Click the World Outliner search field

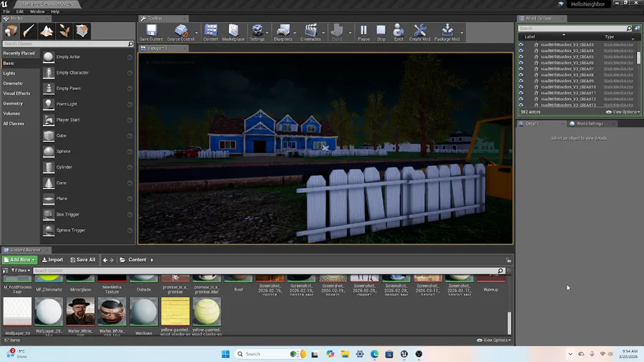point(575,29)
